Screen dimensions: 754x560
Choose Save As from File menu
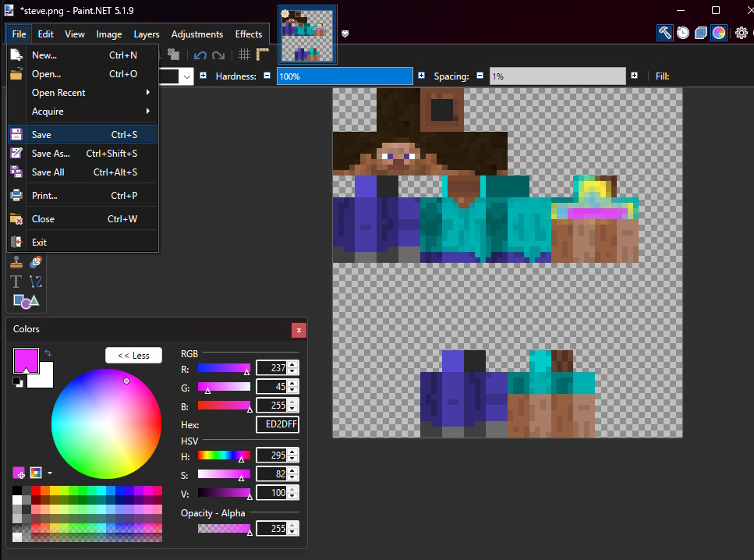tap(51, 154)
